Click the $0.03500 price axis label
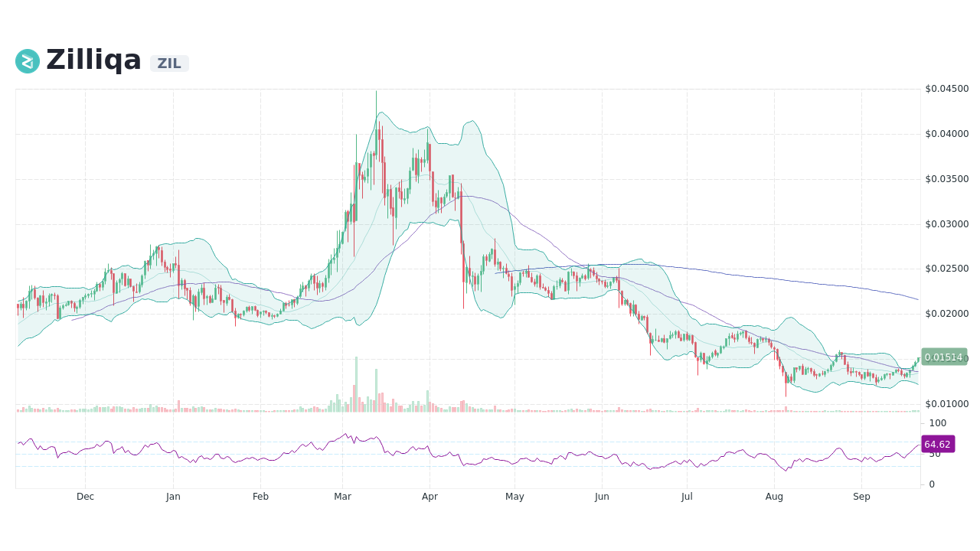 (x=947, y=179)
